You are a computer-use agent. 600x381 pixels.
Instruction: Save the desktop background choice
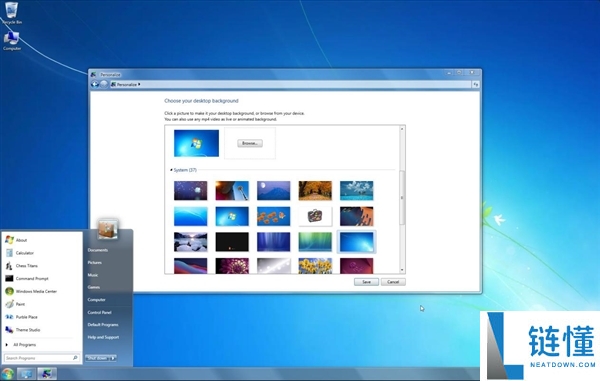click(x=366, y=282)
